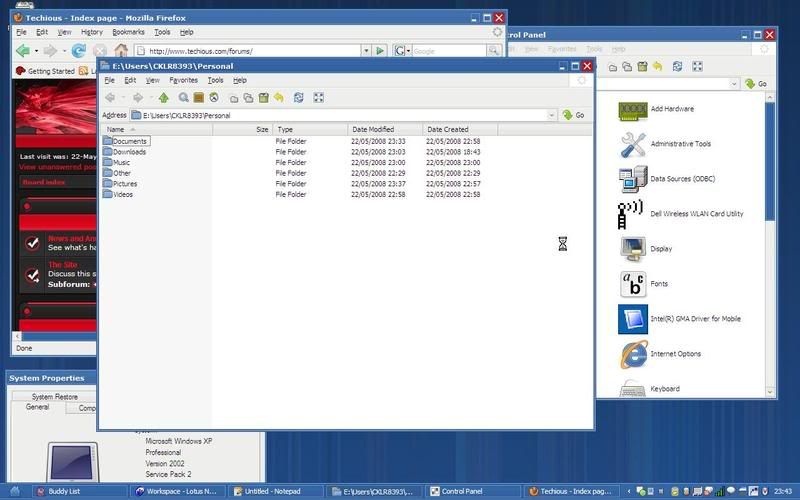Click Firefox Home icon
Screen dimensions: 800x500
pos(121,50)
